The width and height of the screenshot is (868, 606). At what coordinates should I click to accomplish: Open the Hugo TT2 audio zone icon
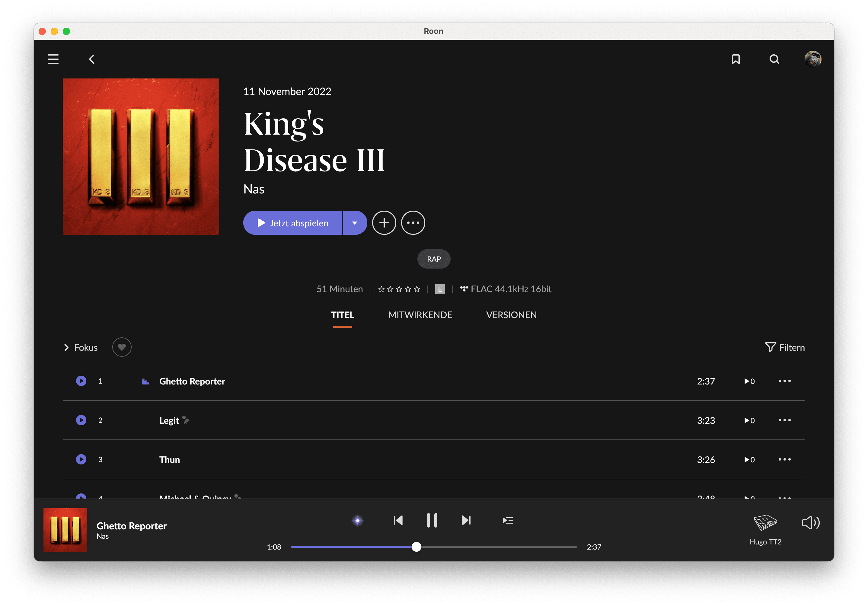point(765,523)
